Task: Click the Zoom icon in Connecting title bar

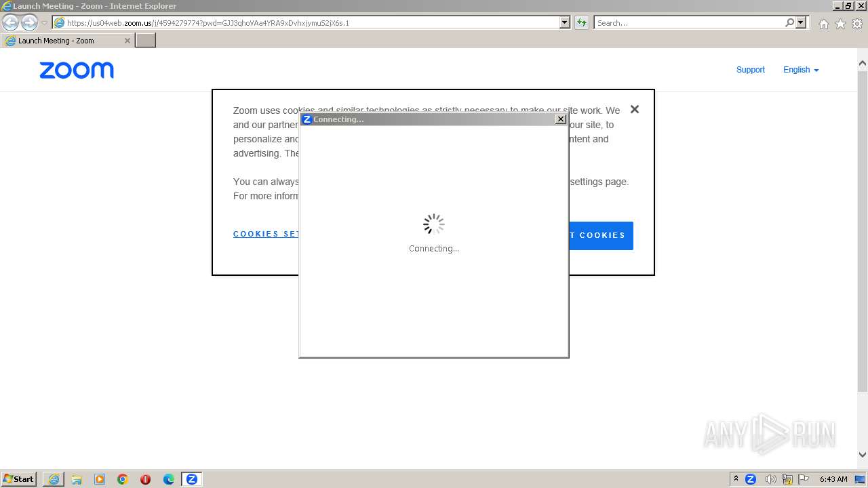Action: pyautogui.click(x=307, y=119)
